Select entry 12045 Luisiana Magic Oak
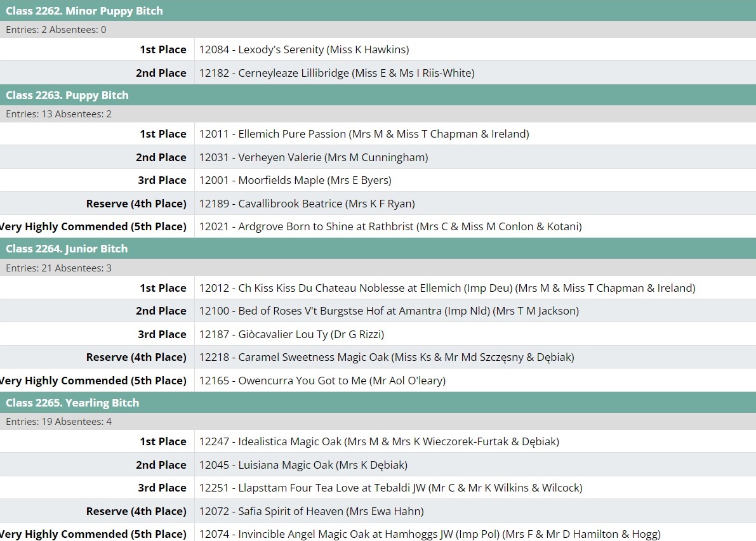The height and width of the screenshot is (541, 756). (x=303, y=465)
